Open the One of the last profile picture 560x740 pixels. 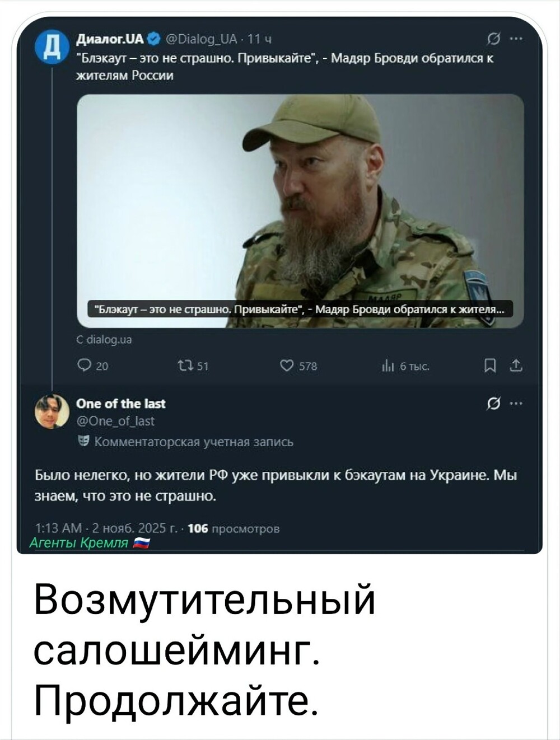pyautogui.click(x=50, y=411)
